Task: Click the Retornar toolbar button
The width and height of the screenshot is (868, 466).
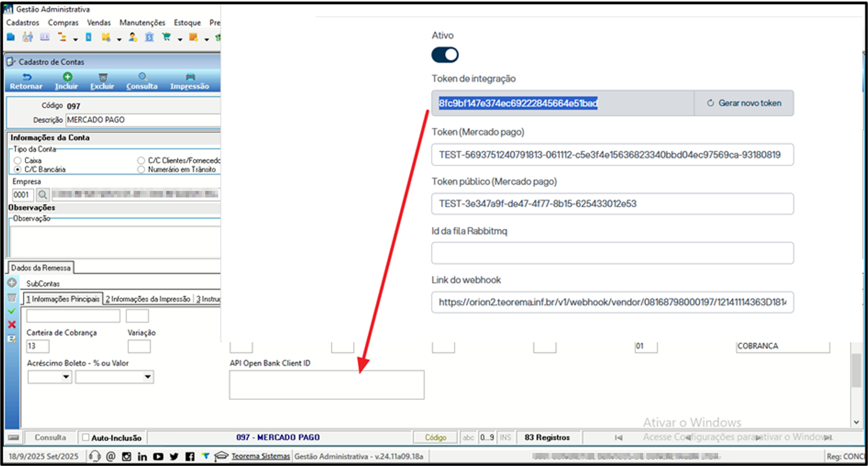Action: tap(26, 81)
